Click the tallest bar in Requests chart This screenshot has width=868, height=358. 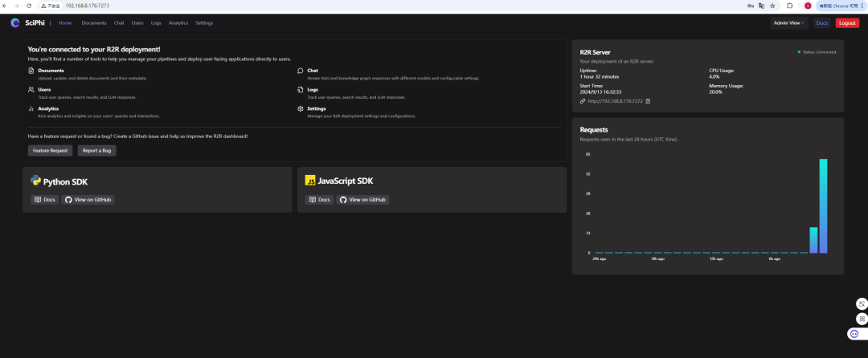(823, 206)
